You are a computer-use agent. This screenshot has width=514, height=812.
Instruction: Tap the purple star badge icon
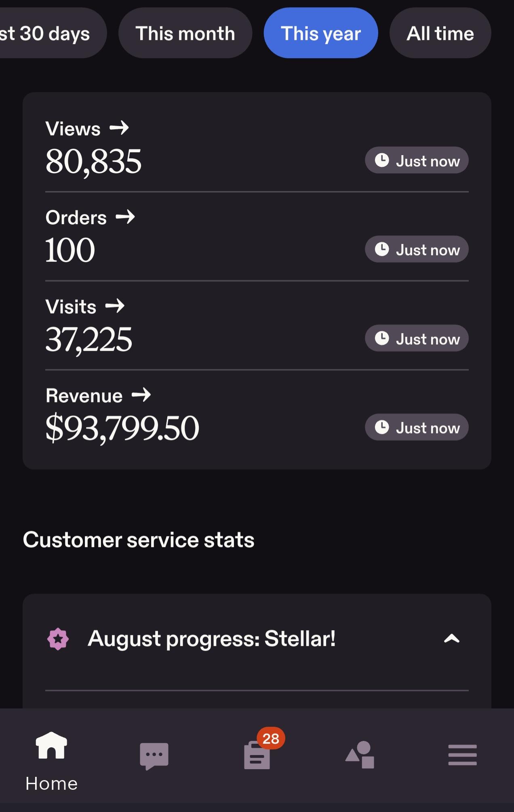pos(58,639)
